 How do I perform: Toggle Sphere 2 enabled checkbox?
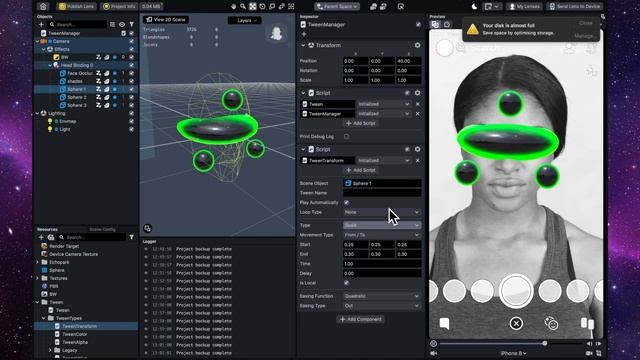131,97
